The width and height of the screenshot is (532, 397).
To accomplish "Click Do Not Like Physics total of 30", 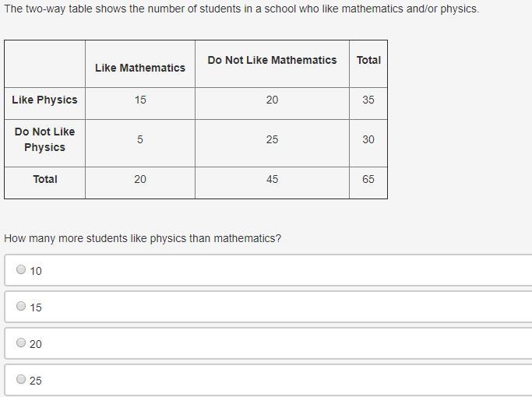I will tap(368, 139).
